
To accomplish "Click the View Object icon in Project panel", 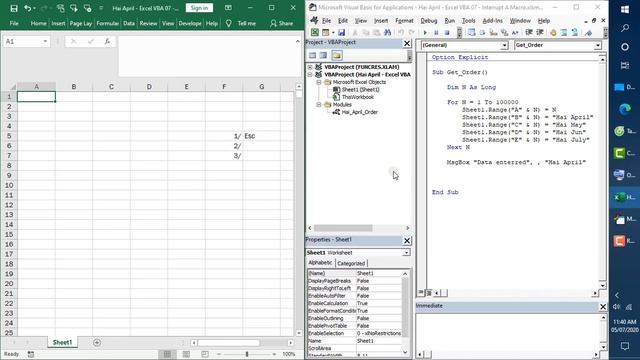I will (x=323, y=55).
